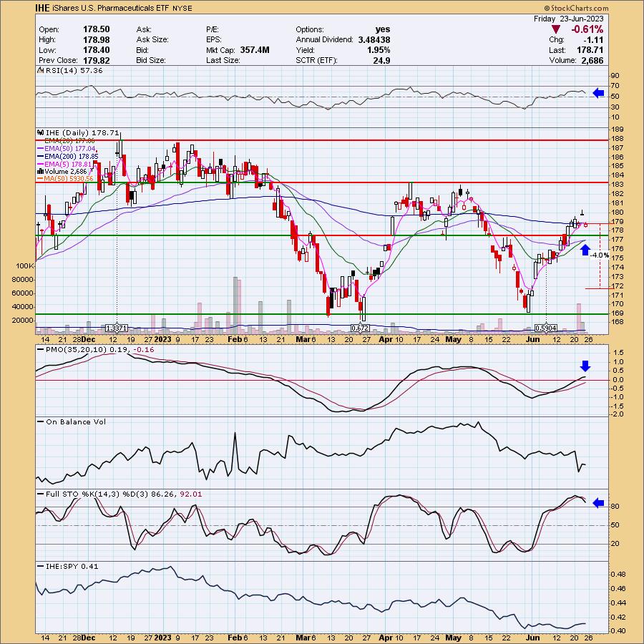Click the Options value yes

[382, 29]
